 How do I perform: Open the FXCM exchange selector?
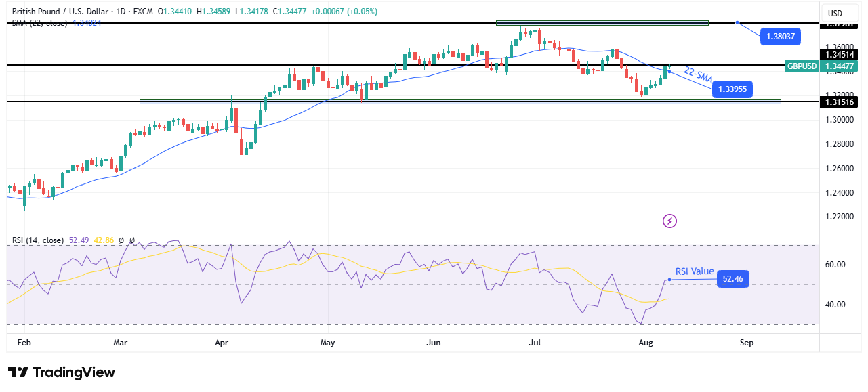pyautogui.click(x=144, y=12)
